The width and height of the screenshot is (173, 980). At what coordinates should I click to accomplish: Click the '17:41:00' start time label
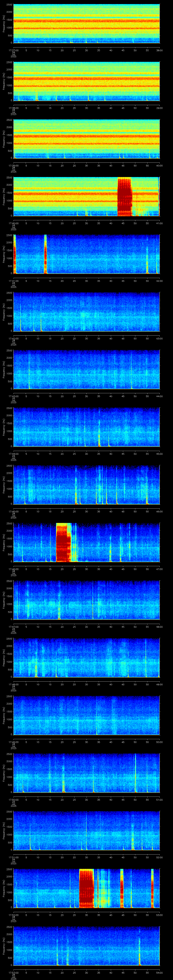click(13, 281)
